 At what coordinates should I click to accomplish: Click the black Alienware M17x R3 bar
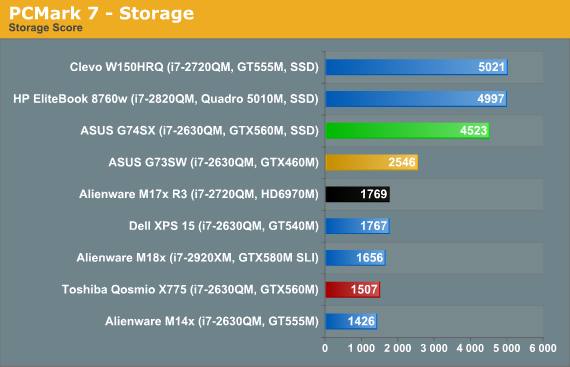[358, 194]
